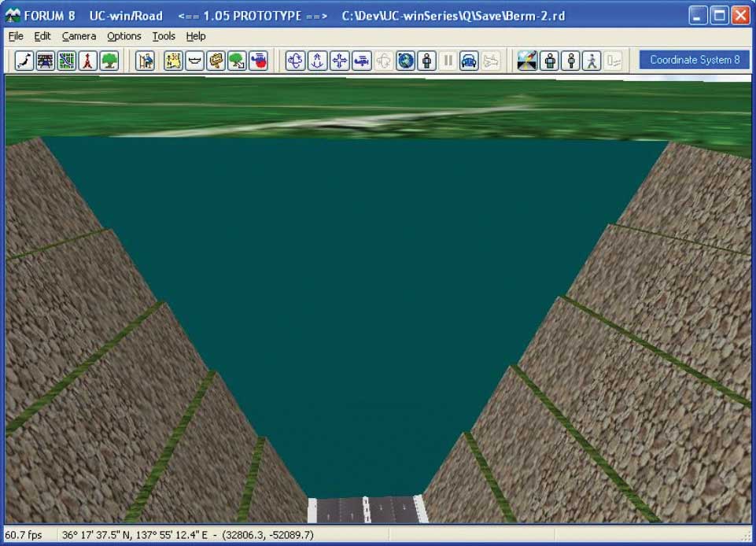The width and height of the screenshot is (756, 546).
Task: Click the 60.7 fps status readout
Action: click(x=23, y=535)
